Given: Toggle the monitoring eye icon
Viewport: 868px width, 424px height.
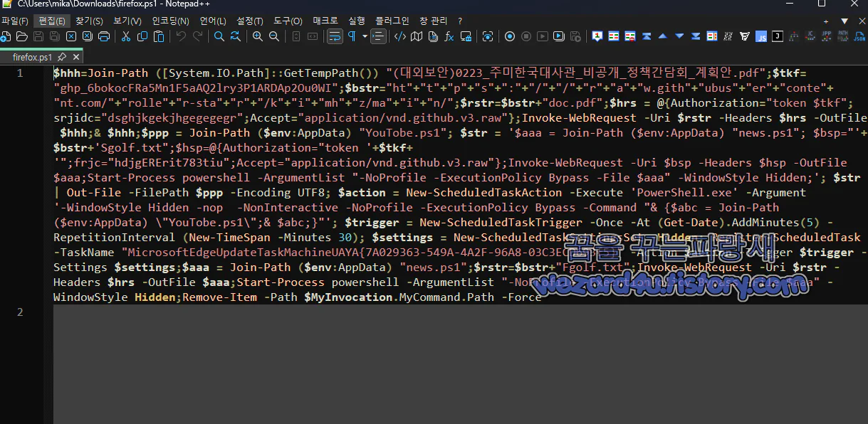Looking at the screenshot, I should click(x=488, y=36).
